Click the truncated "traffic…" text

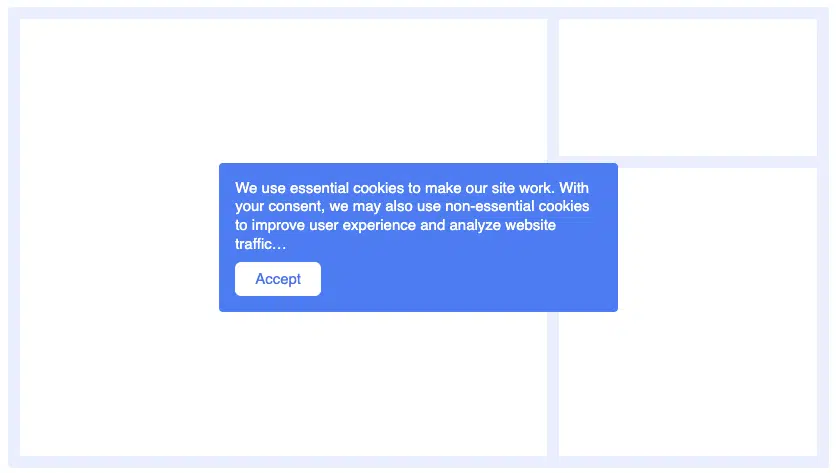(261, 244)
